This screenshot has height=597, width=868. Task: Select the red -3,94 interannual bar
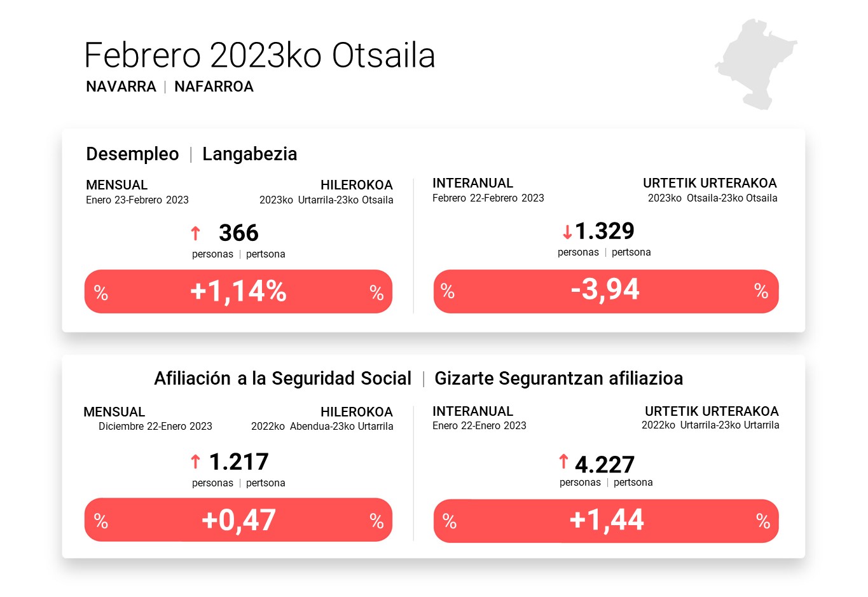pyautogui.click(x=605, y=291)
